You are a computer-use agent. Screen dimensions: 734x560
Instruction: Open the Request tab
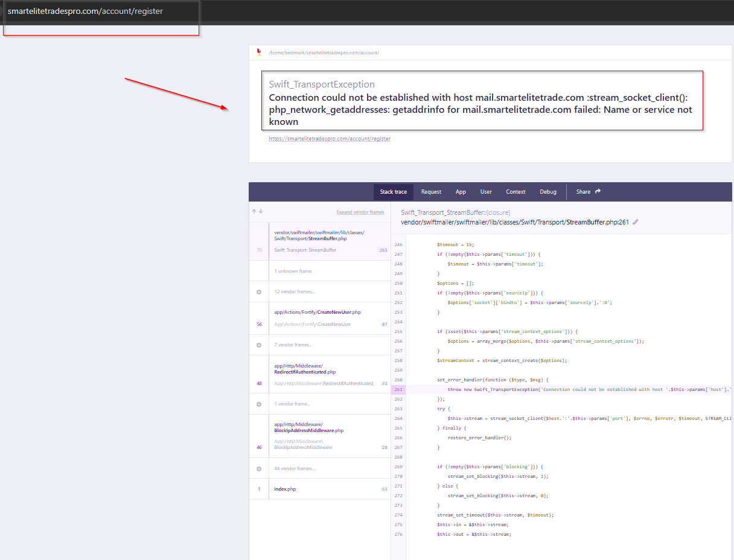tap(431, 192)
